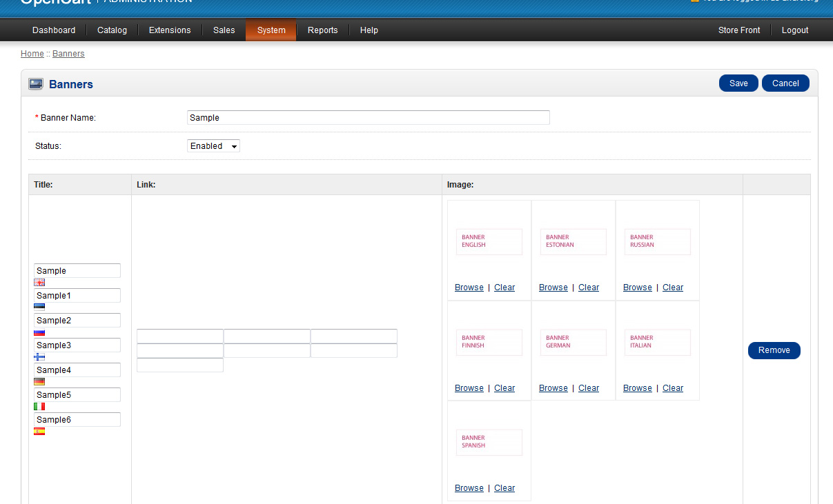Viewport: 833px width, 504px height.
Task: Clear the Spanish banner image
Action: [504, 488]
